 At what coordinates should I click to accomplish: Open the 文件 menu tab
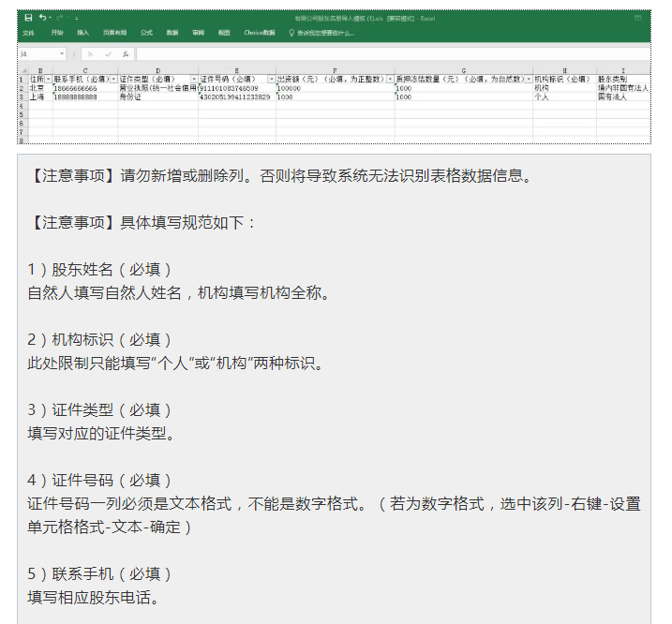29,33
